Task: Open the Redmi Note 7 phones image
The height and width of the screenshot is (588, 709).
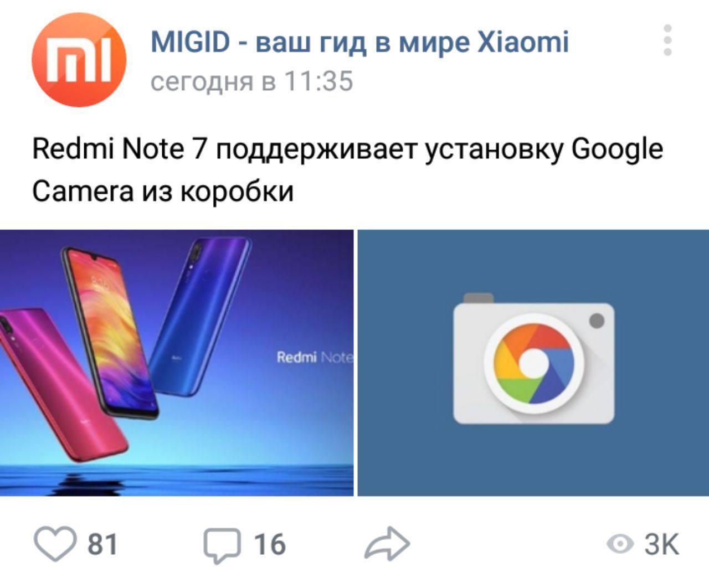Action: click(x=177, y=363)
